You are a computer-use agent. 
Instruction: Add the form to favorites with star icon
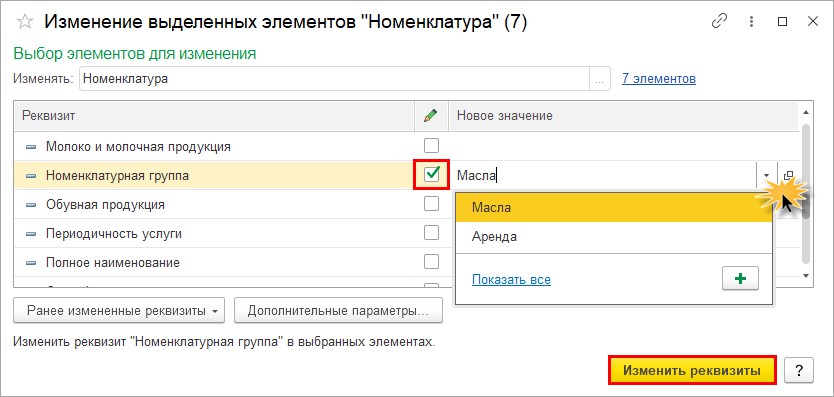click(25, 22)
